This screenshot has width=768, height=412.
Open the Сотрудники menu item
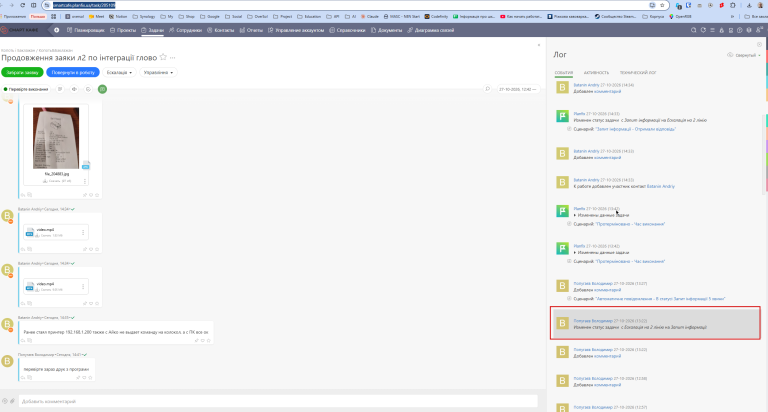tap(185, 30)
